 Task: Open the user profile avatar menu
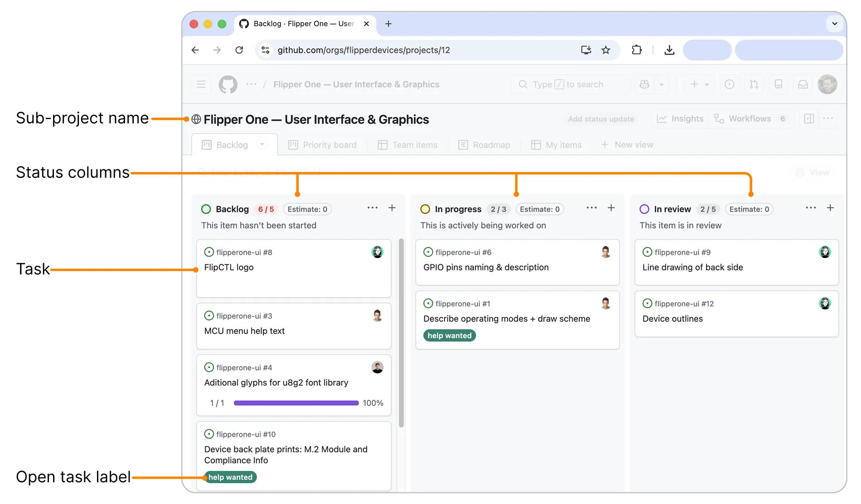827,84
